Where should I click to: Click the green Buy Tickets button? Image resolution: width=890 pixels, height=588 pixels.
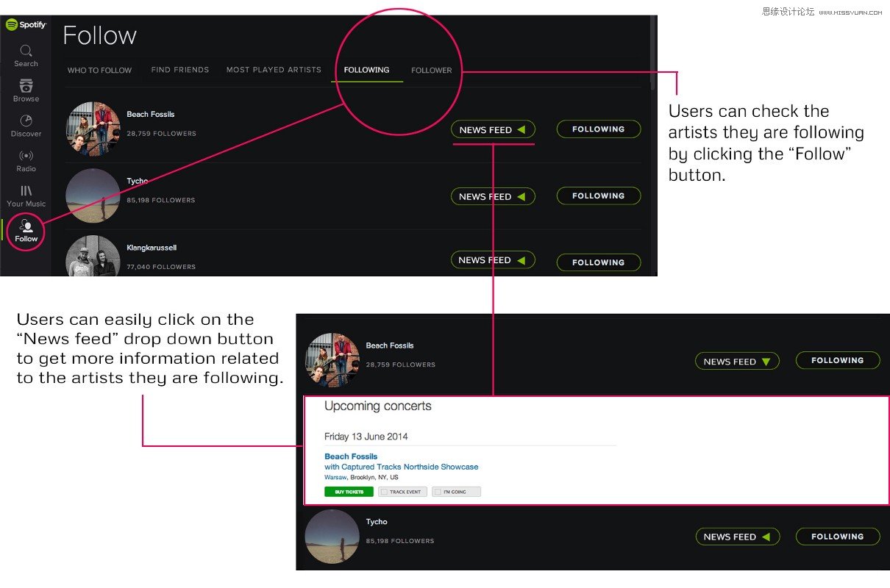click(x=349, y=492)
